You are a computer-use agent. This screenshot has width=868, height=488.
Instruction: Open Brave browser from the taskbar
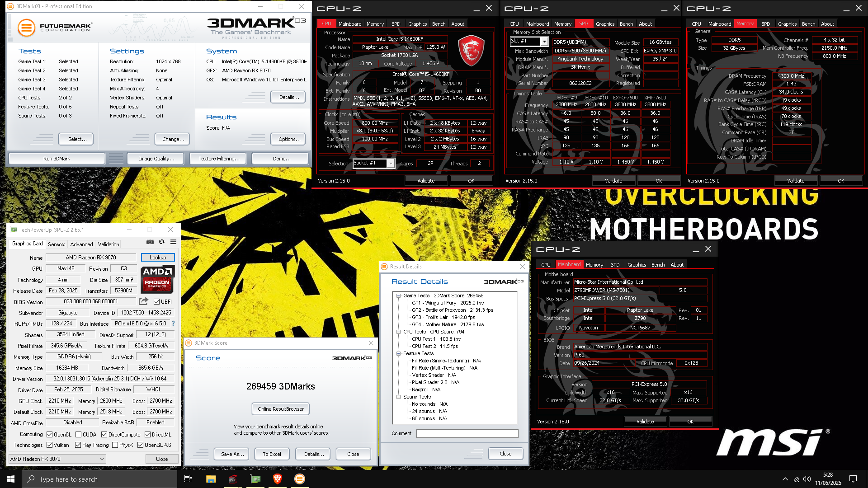[278, 479]
